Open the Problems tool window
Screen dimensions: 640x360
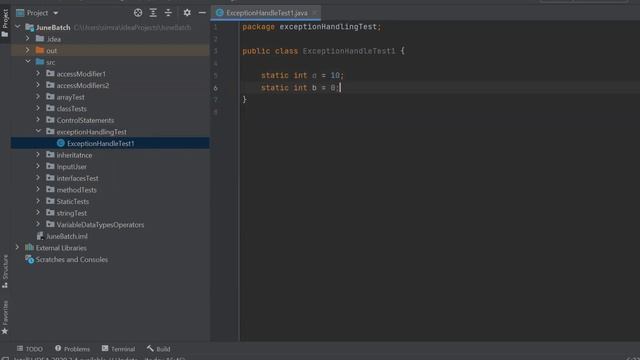72,349
